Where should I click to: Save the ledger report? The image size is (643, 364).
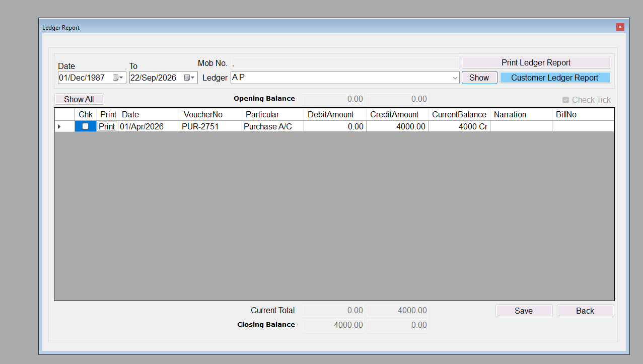click(x=524, y=311)
